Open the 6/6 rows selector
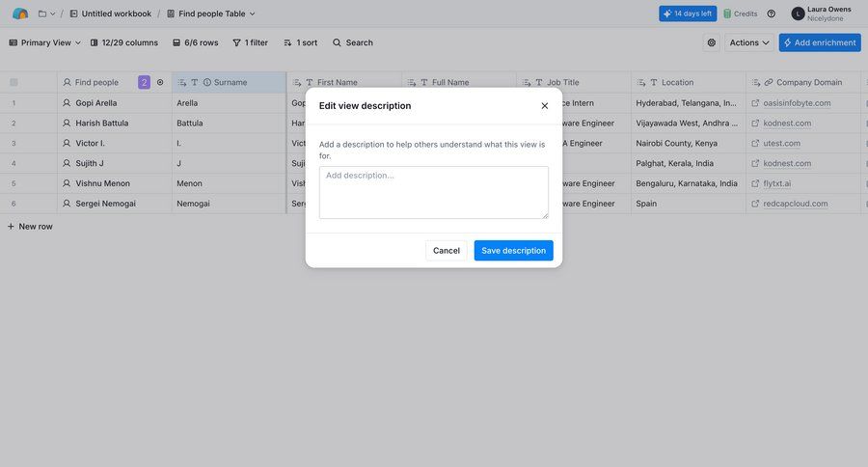This screenshot has height=467, width=868. pos(196,42)
